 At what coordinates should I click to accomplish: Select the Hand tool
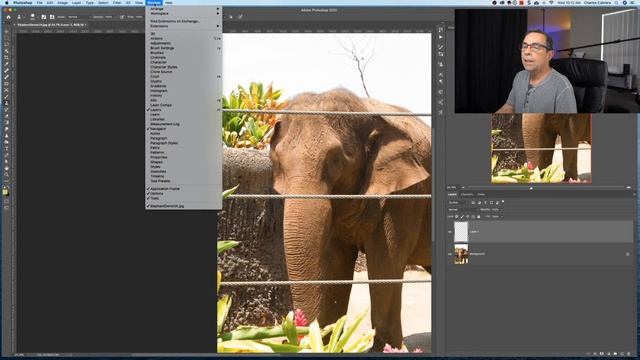[x=6, y=168]
